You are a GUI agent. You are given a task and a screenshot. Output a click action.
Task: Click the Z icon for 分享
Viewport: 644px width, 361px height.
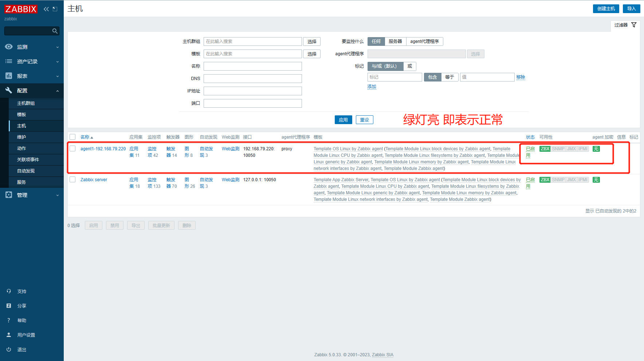pos(9,306)
